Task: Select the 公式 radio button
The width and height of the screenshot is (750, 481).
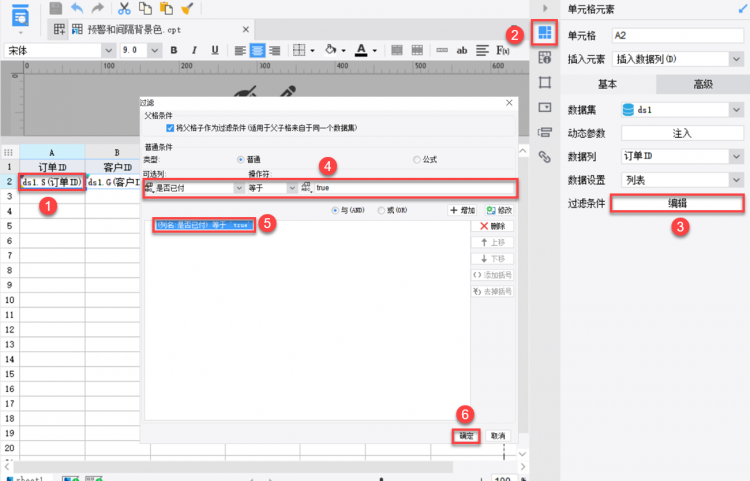Action: point(417,160)
